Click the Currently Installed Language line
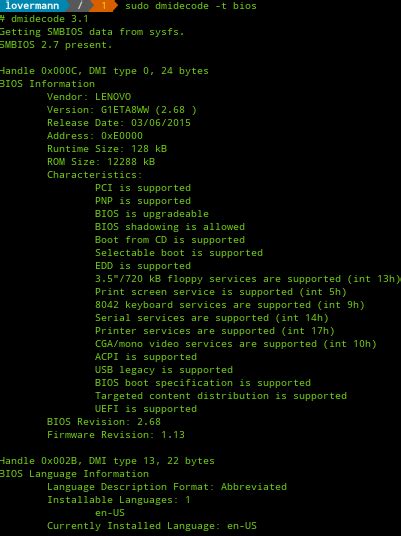The image size is (401, 536). (x=152, y=525)
